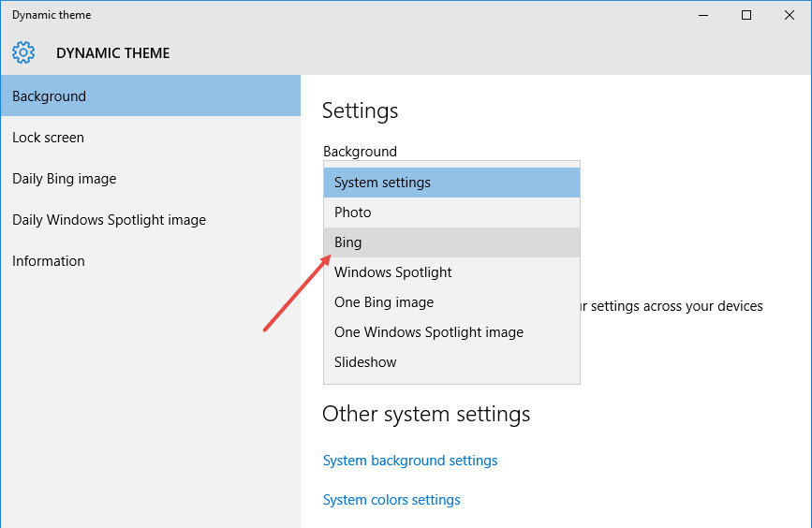Viewport: 812px width, 528px height.
Task: Minimize the Dynamic theme window
Action: click(703, 15)
